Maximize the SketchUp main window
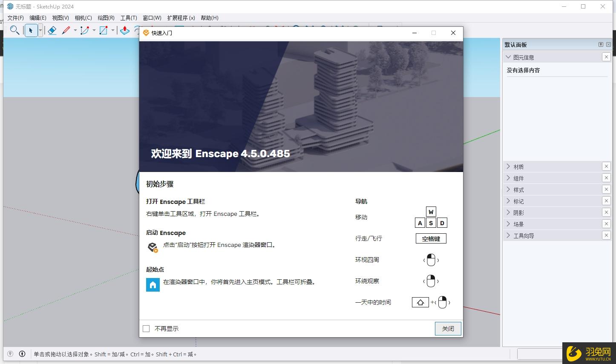The height and width of the screenshot is (364, 616). coord(583,6)
